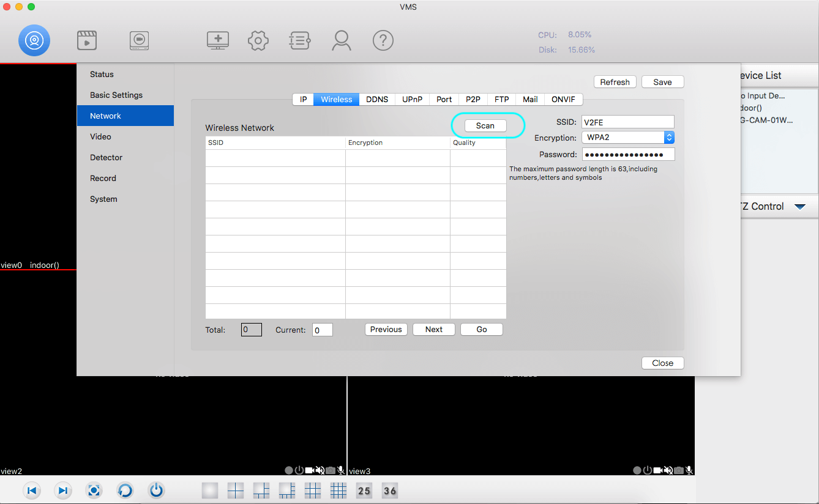Switch to the IP tab
Viewport: 819px width, 504px height.
303,99
